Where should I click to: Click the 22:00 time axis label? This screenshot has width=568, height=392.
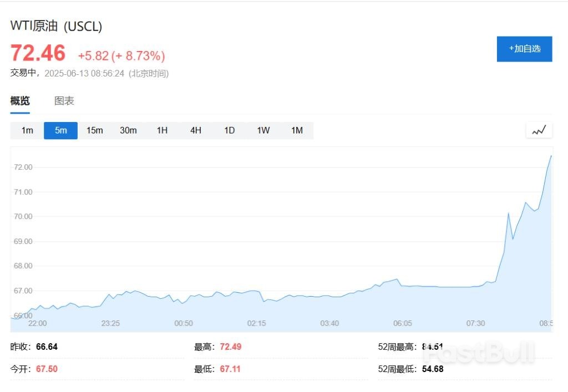click(x=37, y=323)
